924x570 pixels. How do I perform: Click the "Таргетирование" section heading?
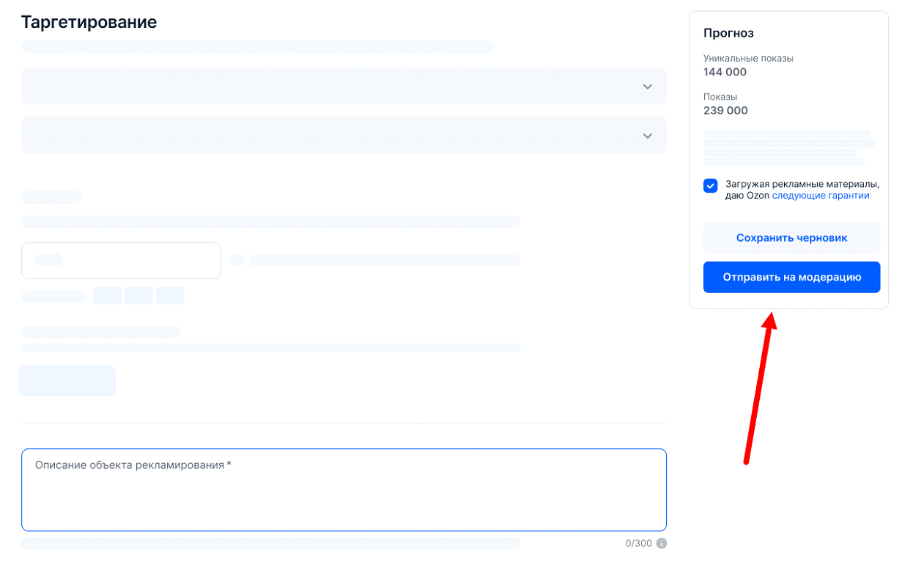click(x=89, y=22)
